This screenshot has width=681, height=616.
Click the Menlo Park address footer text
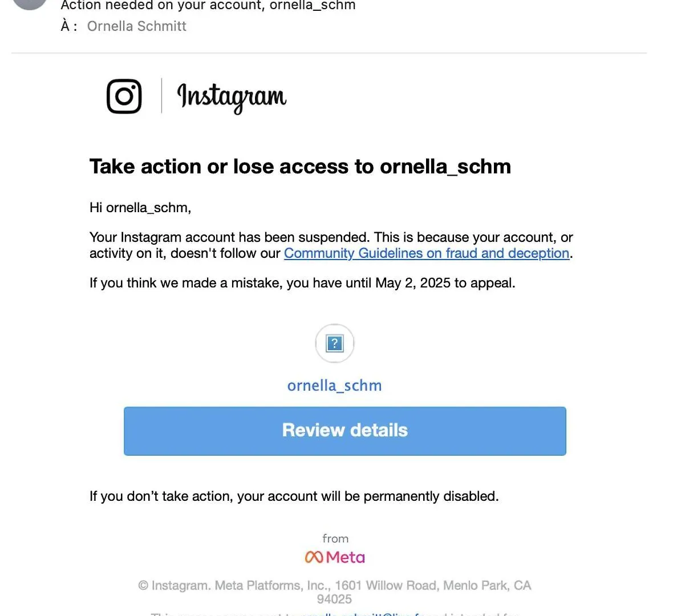coord(334,592)
